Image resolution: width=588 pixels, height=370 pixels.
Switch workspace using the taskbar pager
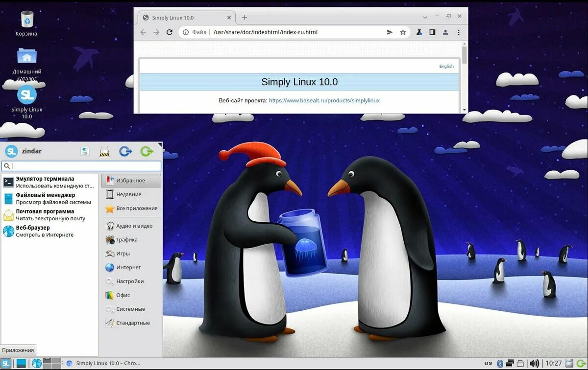pos(52,363)
